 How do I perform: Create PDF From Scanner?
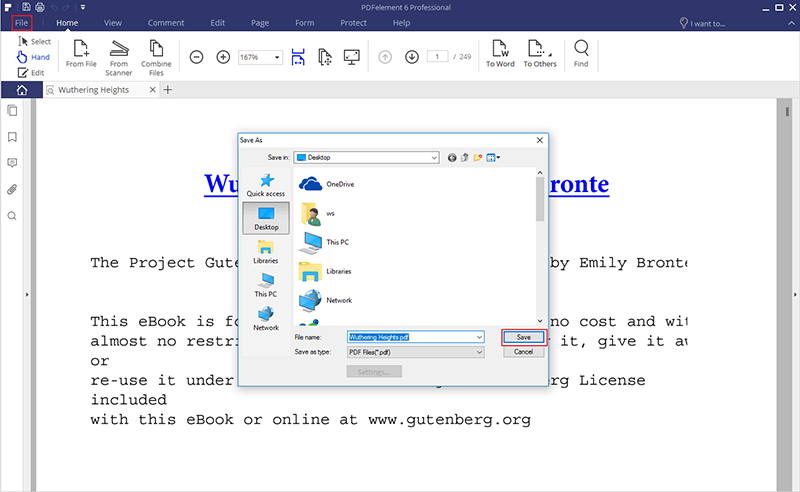pyautogui.click(x=119, y=58)
